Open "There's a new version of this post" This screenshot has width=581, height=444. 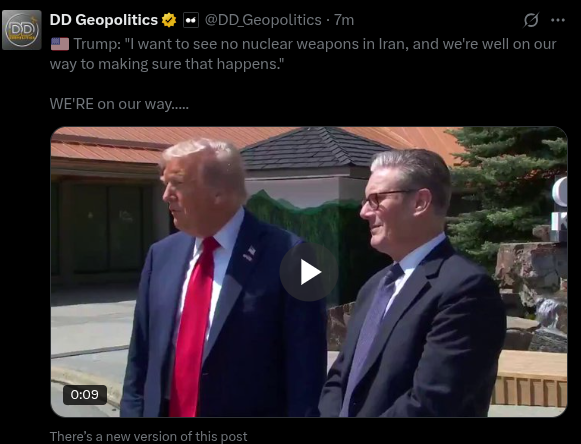(x=148, y=436)
